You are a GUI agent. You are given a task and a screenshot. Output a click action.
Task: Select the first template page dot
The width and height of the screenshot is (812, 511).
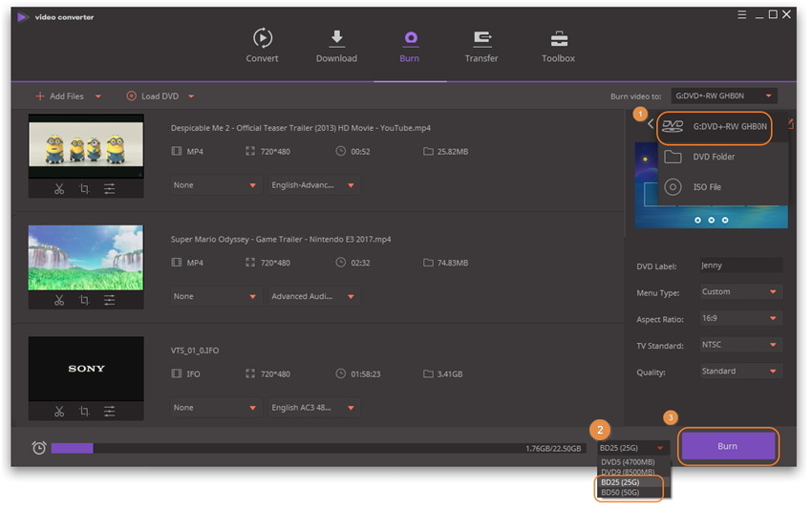click(x=697, y=220)
